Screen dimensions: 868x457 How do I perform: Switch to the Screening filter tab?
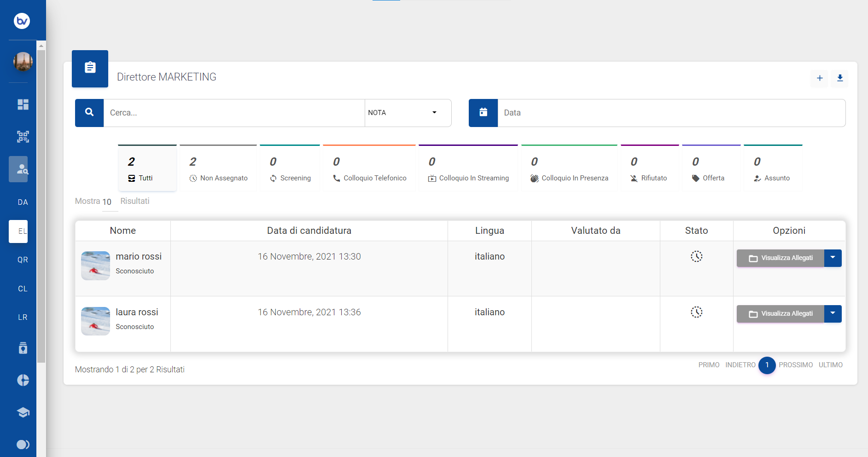[290, 169]
